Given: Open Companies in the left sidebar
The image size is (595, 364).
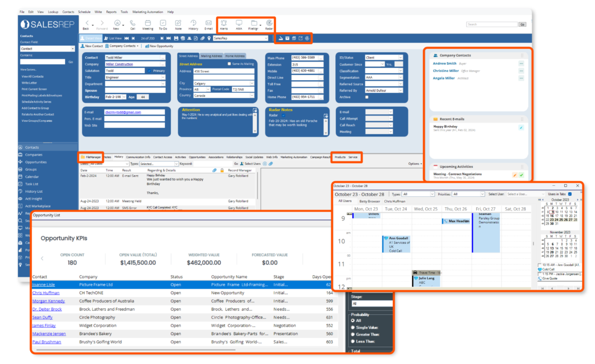Looking at the screenshot, I should click(34, 154).
